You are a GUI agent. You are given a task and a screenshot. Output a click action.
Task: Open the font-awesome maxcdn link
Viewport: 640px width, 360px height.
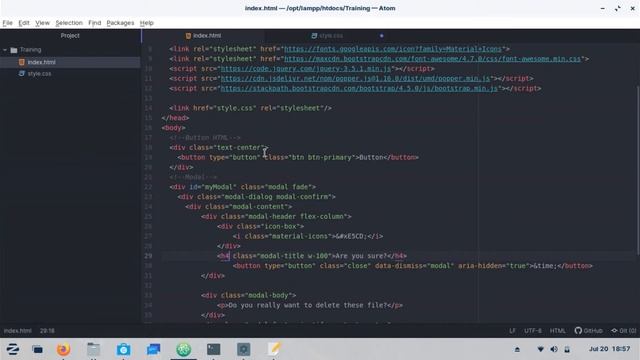pyautogui.click(x=432, y=59)
